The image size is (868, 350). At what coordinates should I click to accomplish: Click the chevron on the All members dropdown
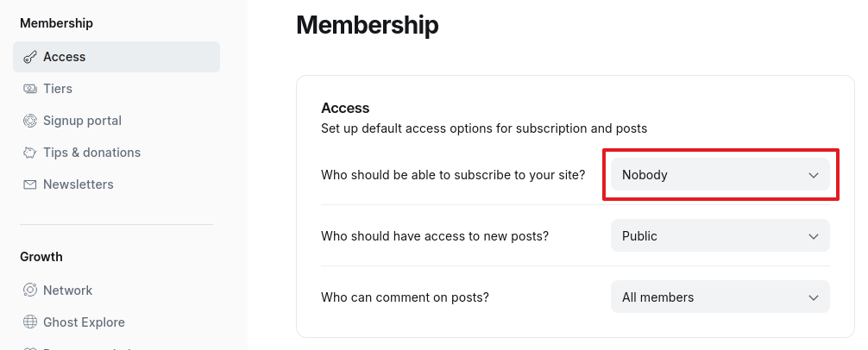[813, 297]
